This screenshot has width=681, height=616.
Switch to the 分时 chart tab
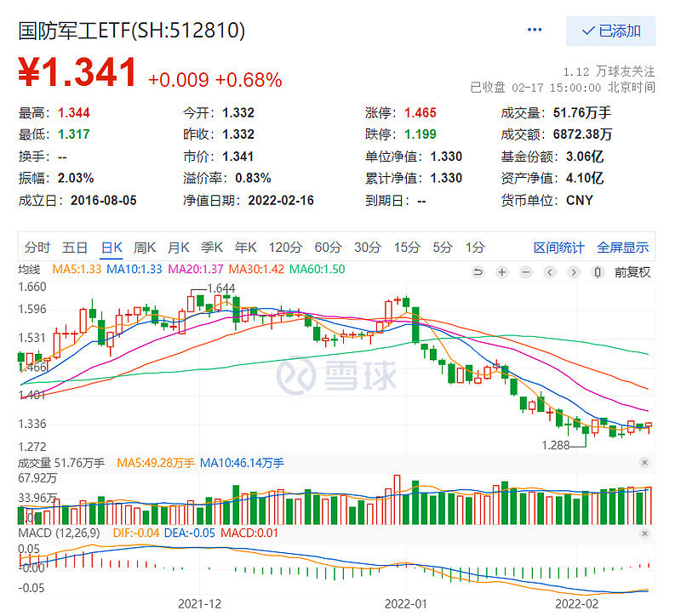(37, 248)
